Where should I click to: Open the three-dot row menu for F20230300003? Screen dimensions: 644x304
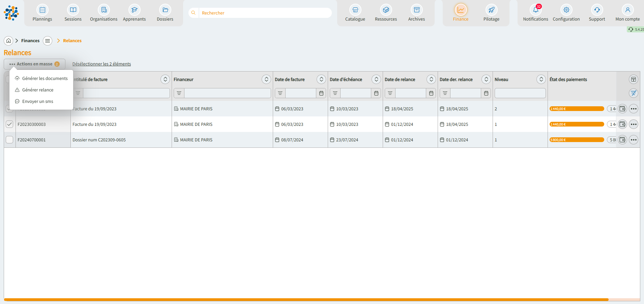pyautogui.click(x=633, y=124)
